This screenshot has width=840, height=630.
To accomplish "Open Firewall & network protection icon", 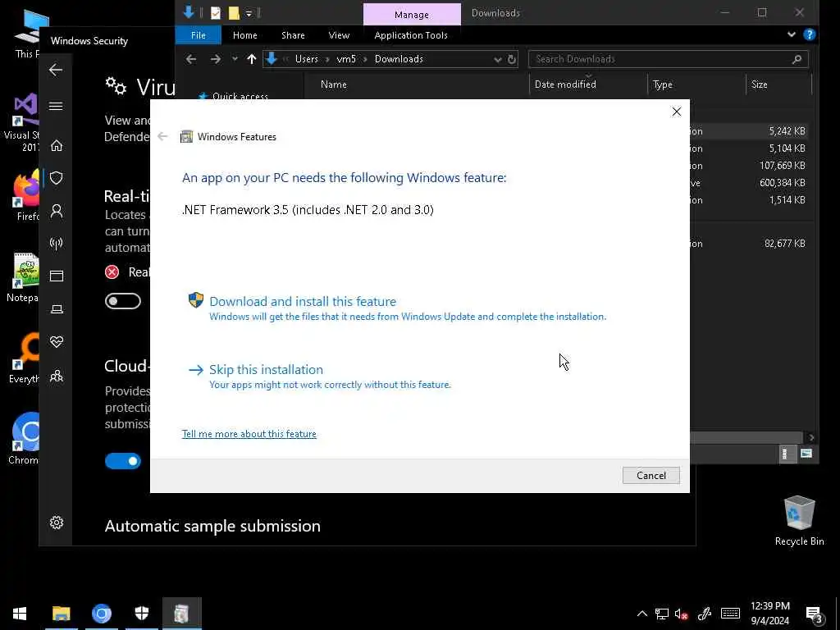I will coord(57,244).
